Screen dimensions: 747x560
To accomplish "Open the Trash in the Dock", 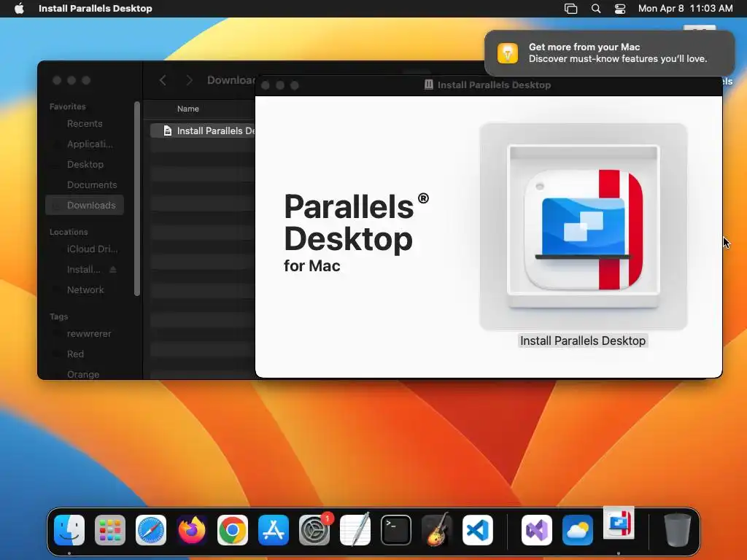I will [677, 529].
